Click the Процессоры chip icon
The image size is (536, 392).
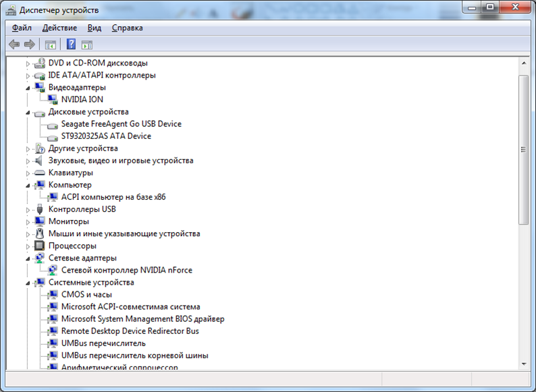40,246
